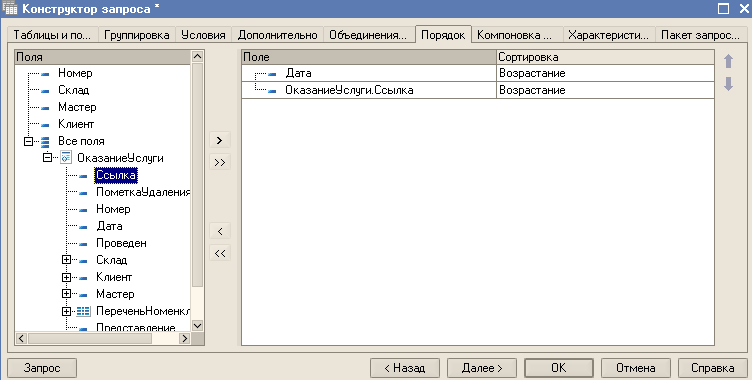This screenshot has width=752, height=380.
Task: Switch to the Дополнительно tab
Action: click(x=277, y=35)
